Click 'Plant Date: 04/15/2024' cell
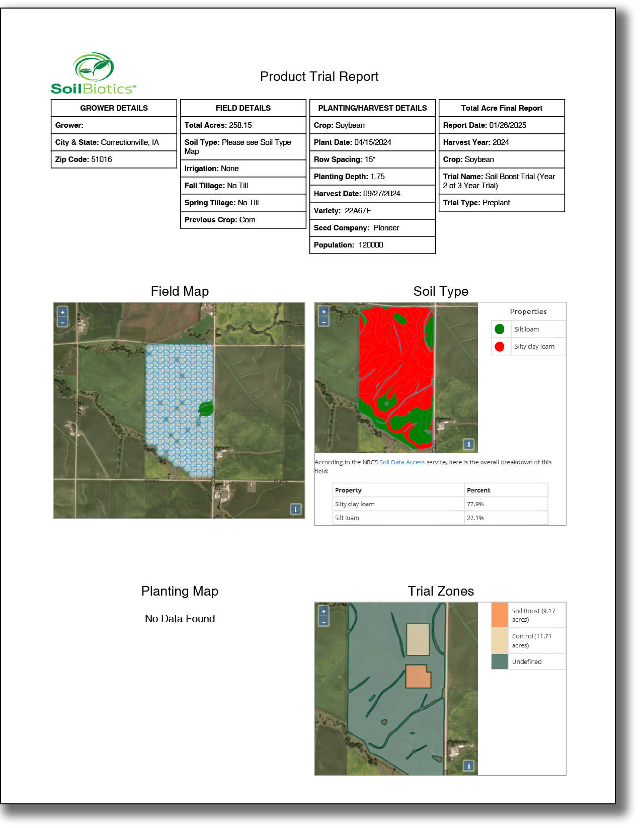Viewport: 644px width, 828px height. pos(372,142)
